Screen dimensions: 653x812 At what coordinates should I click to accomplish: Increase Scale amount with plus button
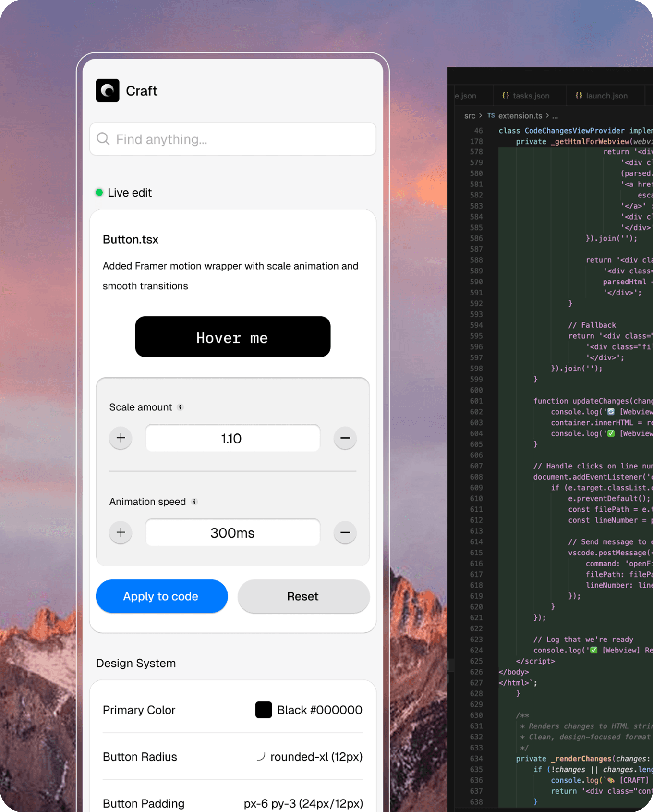(x=121, y=438)
